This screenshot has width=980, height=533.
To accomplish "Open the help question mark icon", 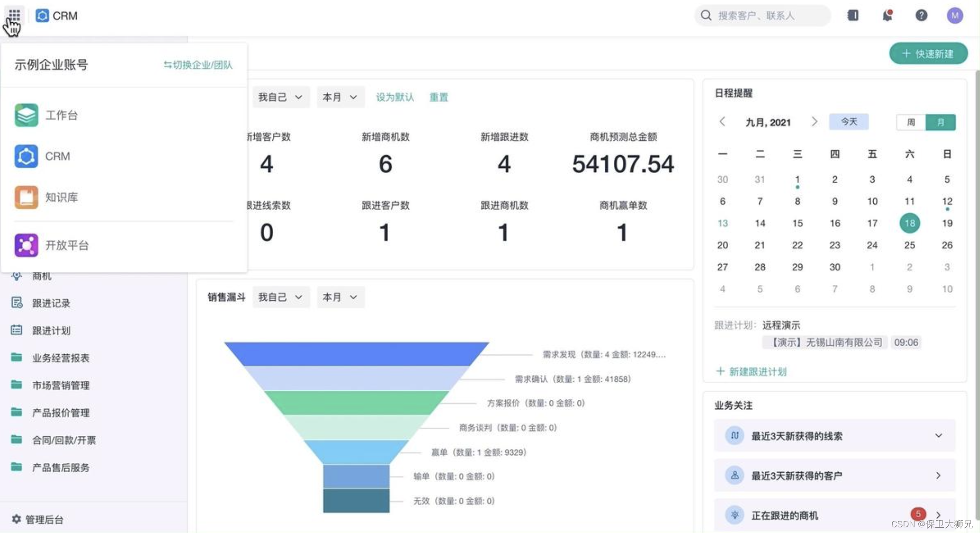I will [921, 16].
